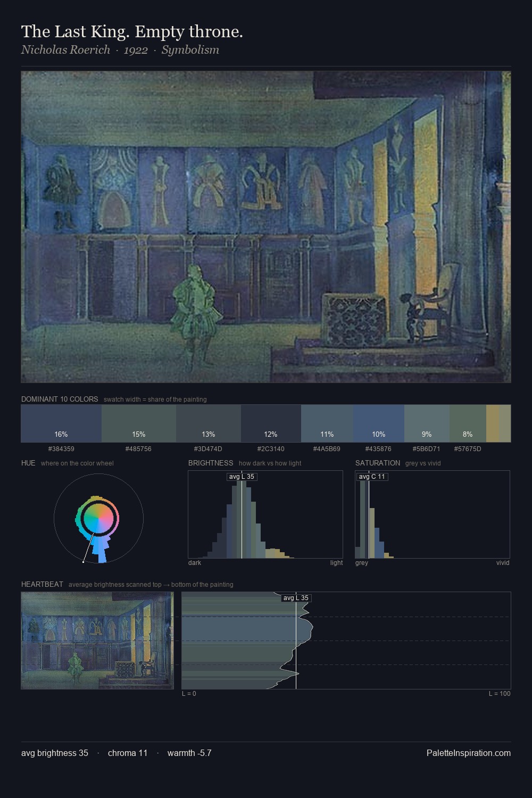
Task: Click the footer 'avg brightness 35' stat
Action: (55, 753)
